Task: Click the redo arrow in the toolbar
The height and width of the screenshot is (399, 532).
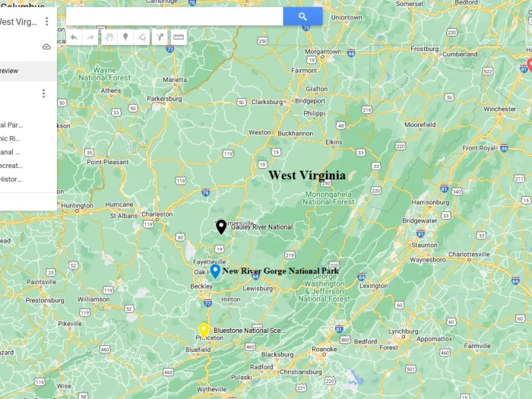Action: (90, 37)
